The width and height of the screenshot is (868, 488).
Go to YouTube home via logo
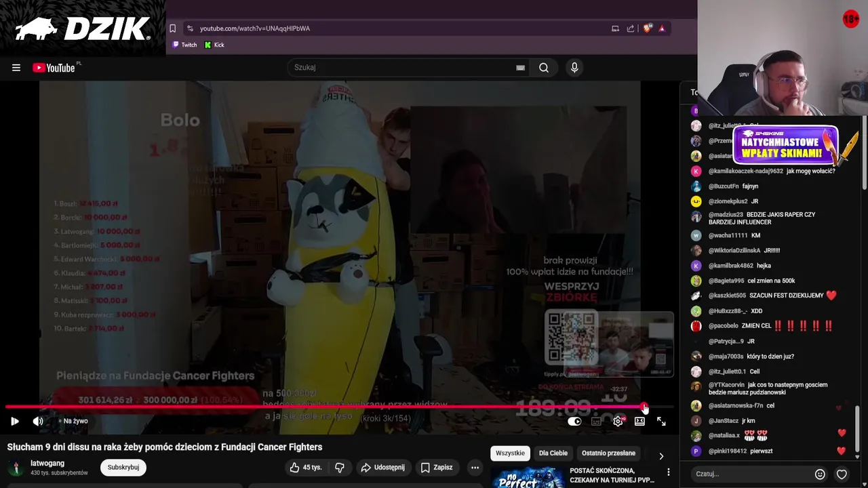54,68
